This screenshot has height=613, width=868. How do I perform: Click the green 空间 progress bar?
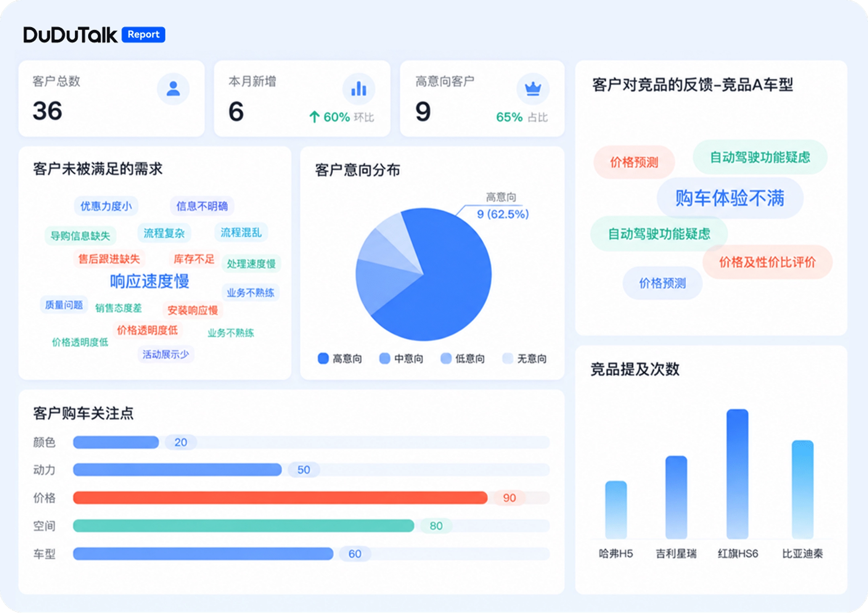(x=244, y=526)
